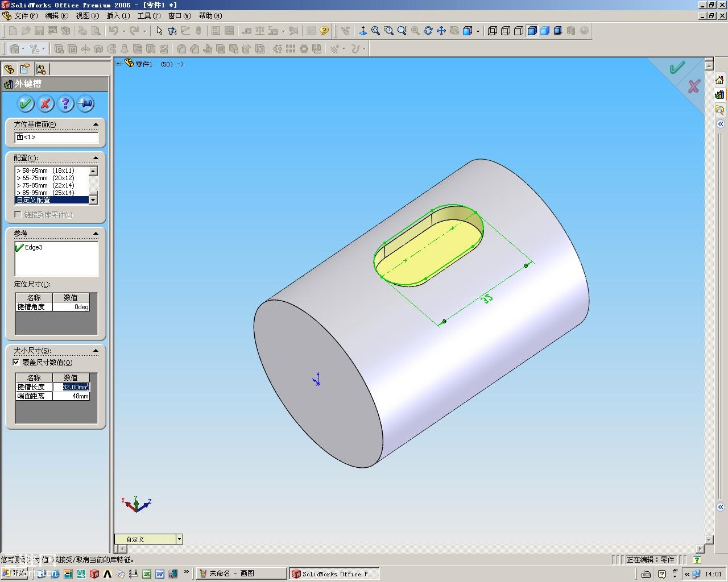This screenshot has height=582, width=728.
Task: Click the blue pushpin keep-visible button
Action: [x=85, y=103]
